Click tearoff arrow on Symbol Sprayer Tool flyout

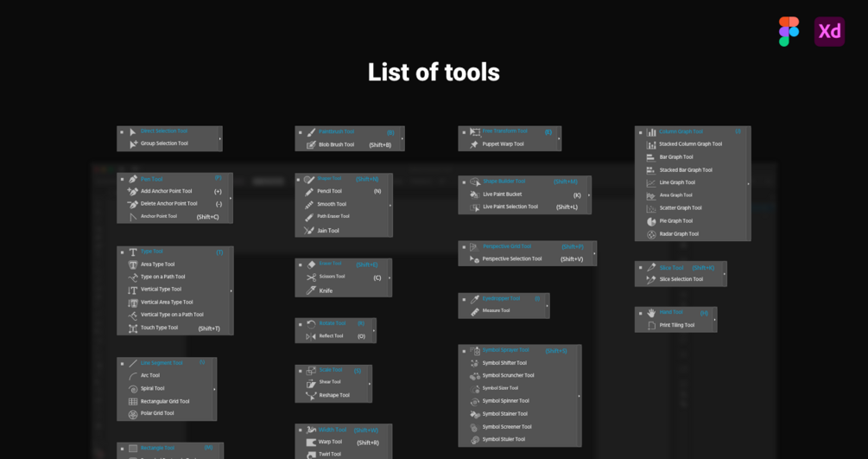coord(579,396)
